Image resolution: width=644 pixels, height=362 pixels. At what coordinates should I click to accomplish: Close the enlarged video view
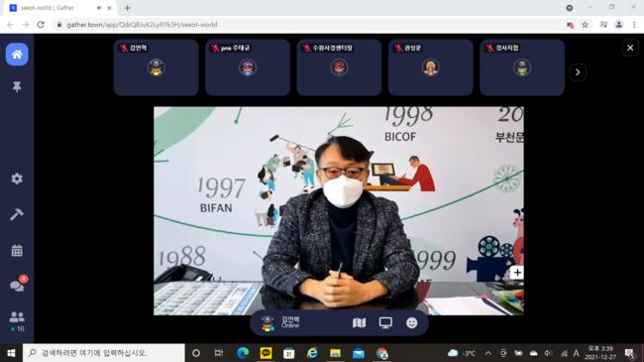(630, 49)
